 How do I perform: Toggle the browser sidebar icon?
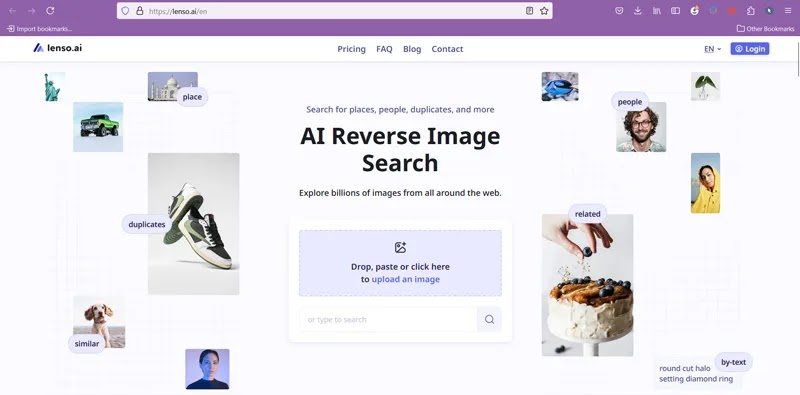click(676, 11)
